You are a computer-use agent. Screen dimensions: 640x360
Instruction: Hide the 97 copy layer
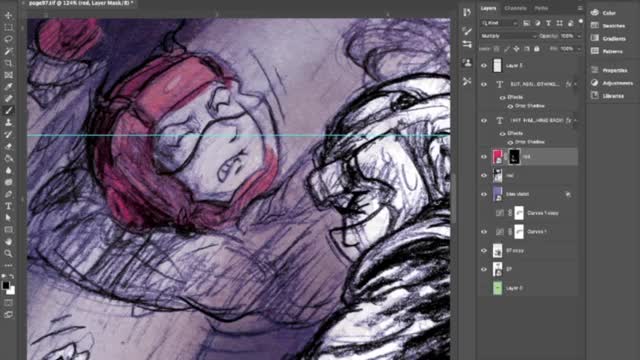(484, 251)
